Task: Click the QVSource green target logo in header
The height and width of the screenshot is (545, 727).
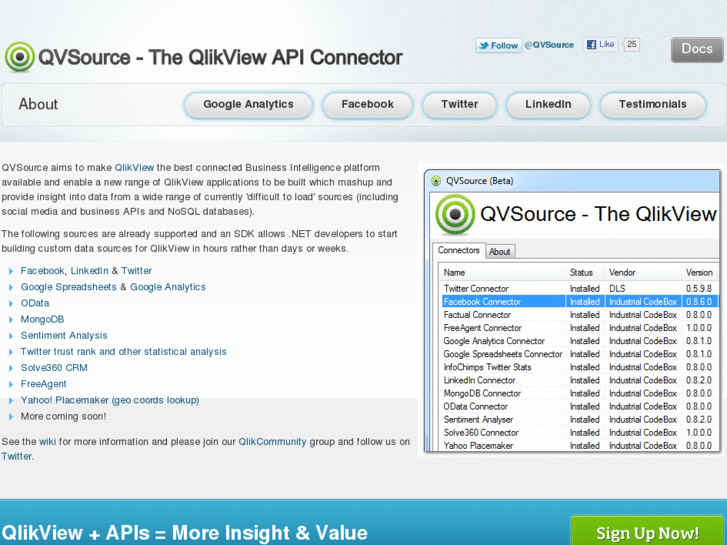Action: (x=19, y=57)
